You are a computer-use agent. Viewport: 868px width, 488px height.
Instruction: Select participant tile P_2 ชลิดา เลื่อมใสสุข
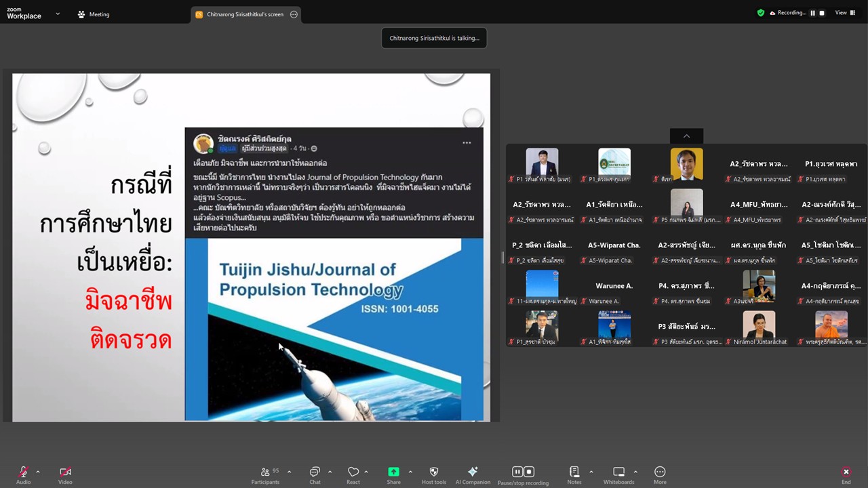point(542,247)
